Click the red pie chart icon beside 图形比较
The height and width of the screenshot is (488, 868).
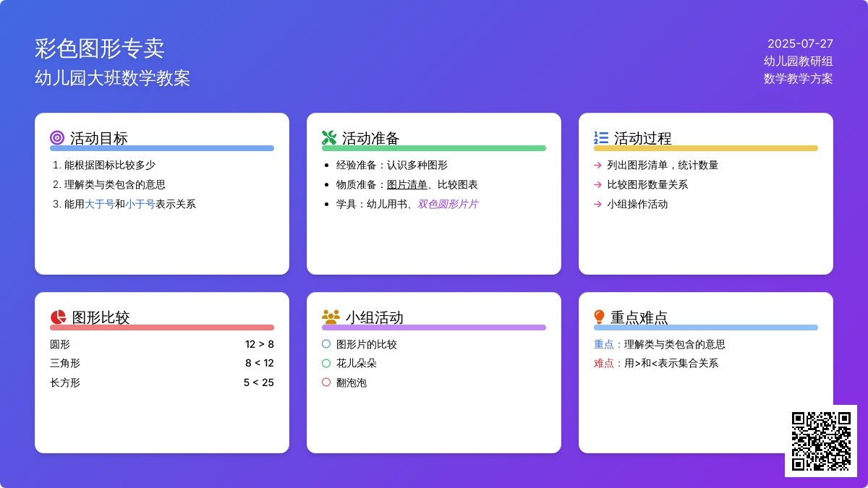(x=58, y=317)
